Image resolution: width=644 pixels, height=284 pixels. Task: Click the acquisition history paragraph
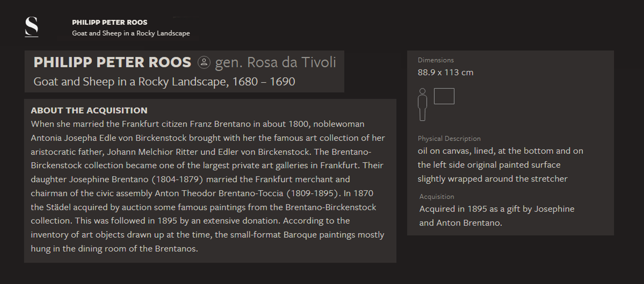pos(208,186)
